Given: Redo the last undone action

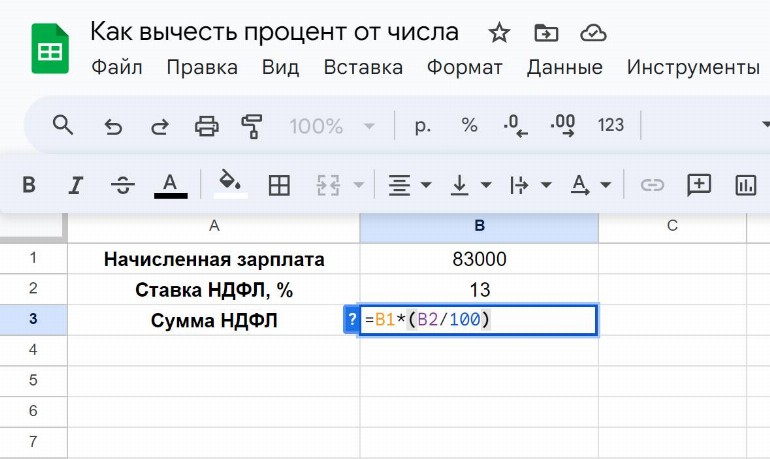Looking at the screenshot, I should [x=159, y=126].
